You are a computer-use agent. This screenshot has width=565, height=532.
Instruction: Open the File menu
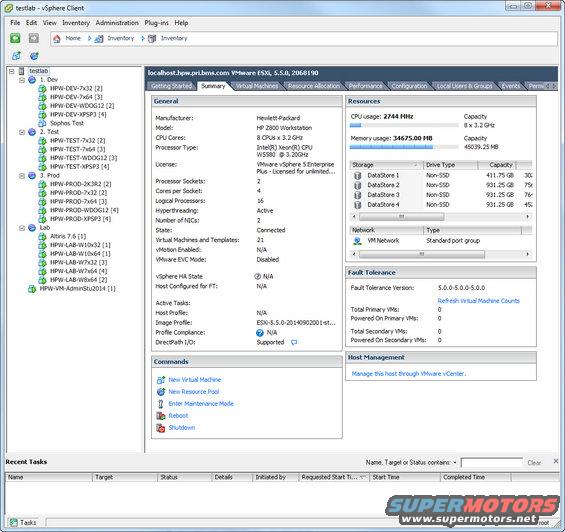[15, 23]
